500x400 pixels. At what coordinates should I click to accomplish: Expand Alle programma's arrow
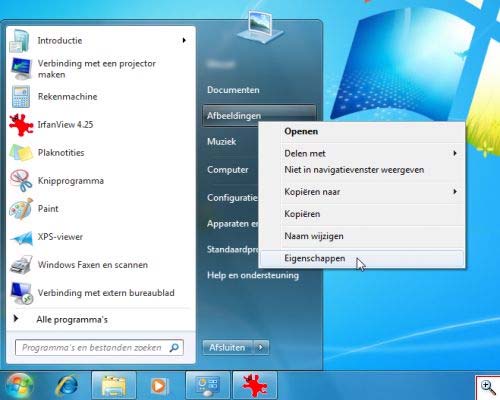click(x=15, y=319)
